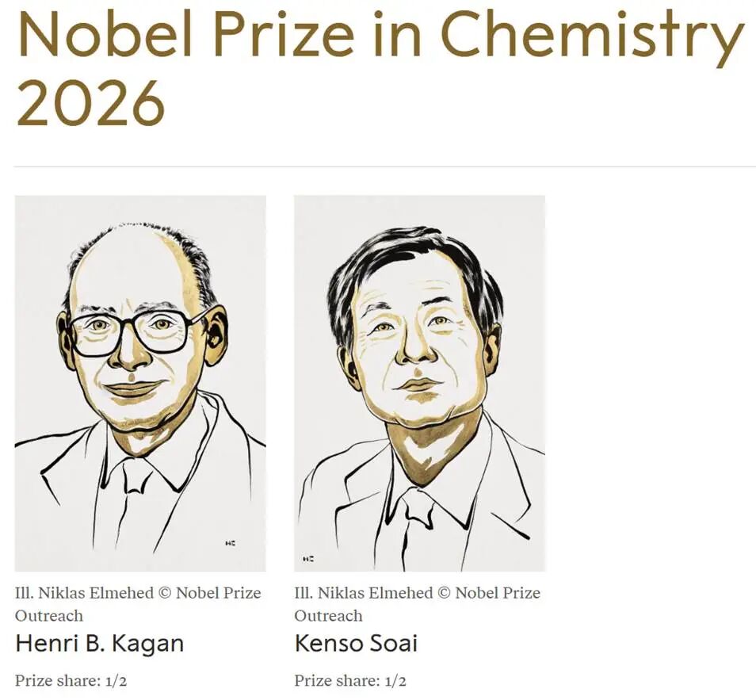Click "Ill. Niklas Elmehed" credit below Kagan

(x=84, y=593)
